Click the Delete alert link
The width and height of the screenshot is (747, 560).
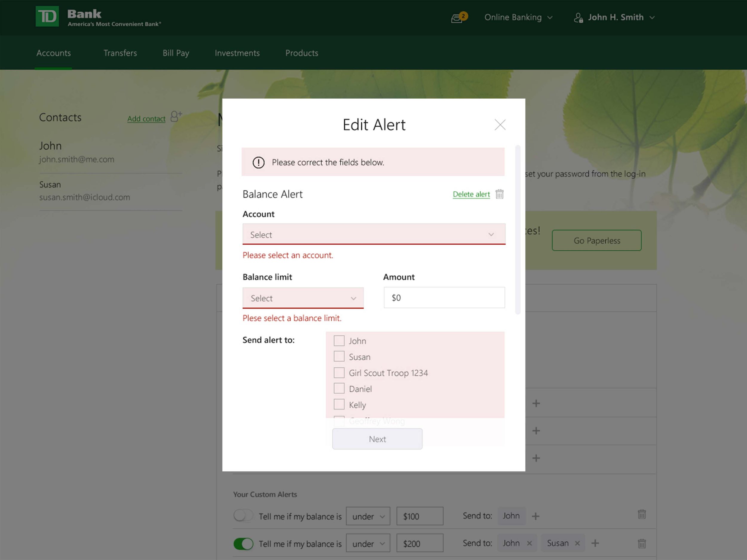(471, 194)
